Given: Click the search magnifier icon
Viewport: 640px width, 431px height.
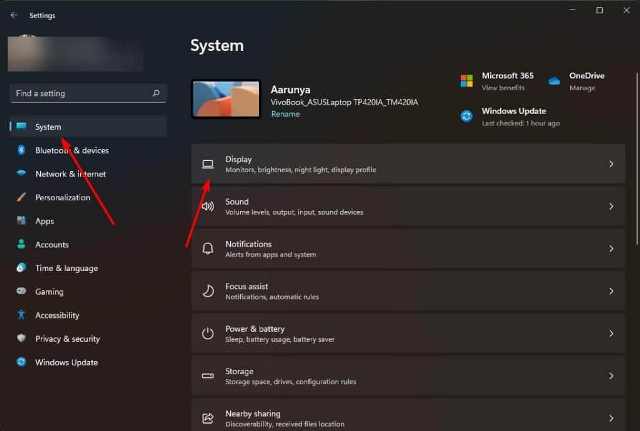Looking at the screenshot, I should click(x=156, y=93).
